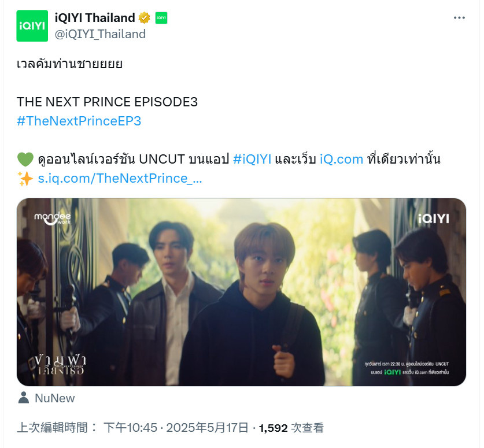Click the small iQIYI affiliate badge
Viewport: 484px width, 448px height.
tap(161, 18)
